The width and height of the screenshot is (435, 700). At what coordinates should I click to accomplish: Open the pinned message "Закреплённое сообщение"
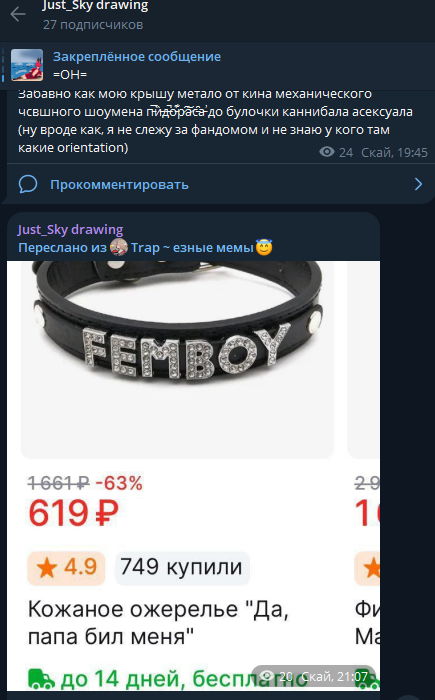pyautogui.click(x=137, y=57)
